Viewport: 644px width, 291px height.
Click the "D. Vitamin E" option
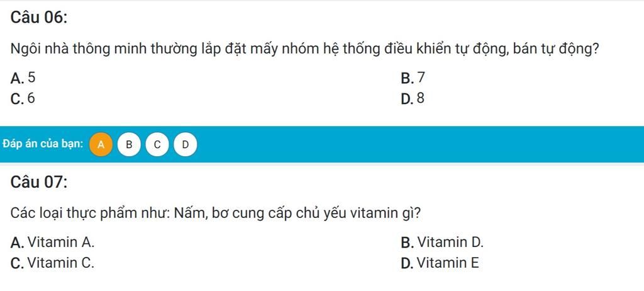click(x=440, y=263)
